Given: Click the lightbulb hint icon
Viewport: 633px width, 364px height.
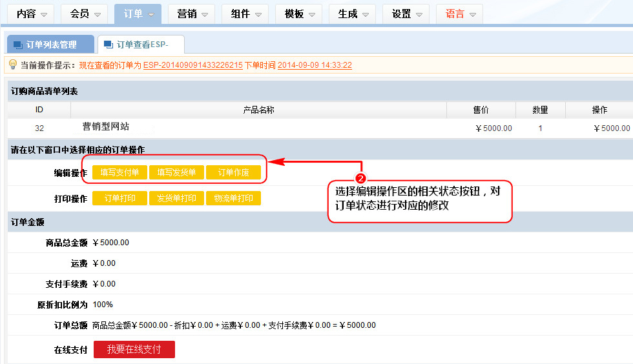Looking at the screenshot, I should point(12,65).
